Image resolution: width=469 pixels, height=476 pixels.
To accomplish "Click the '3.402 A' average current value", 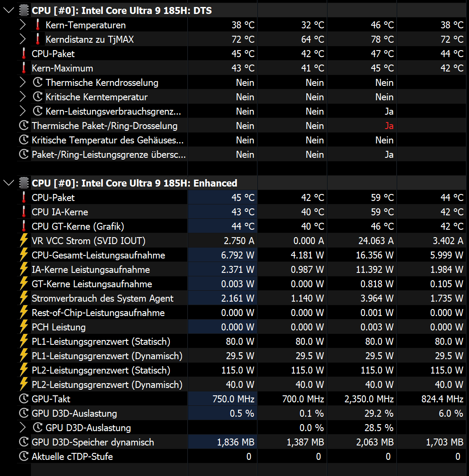I will click(448, 241).
